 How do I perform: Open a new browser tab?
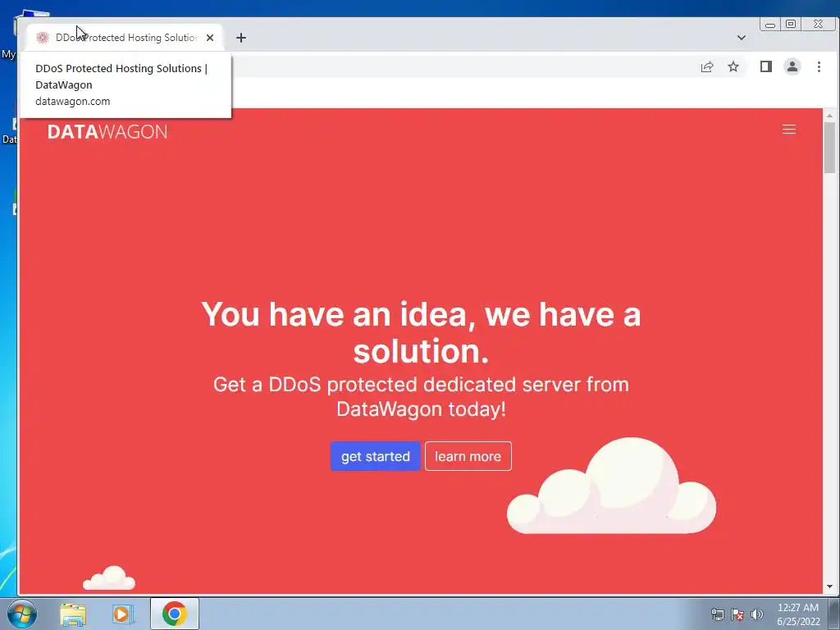pos(241,38)
